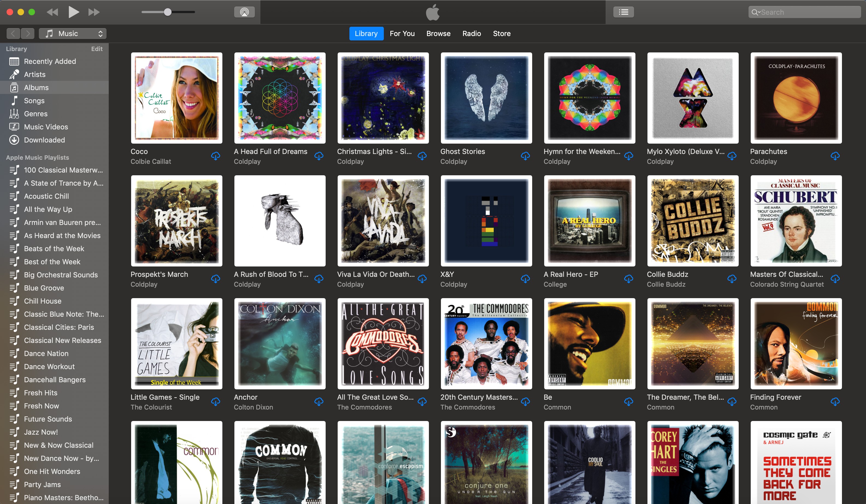Download The Dreamer, The Believer cloud icon

(x=732, y=402)
